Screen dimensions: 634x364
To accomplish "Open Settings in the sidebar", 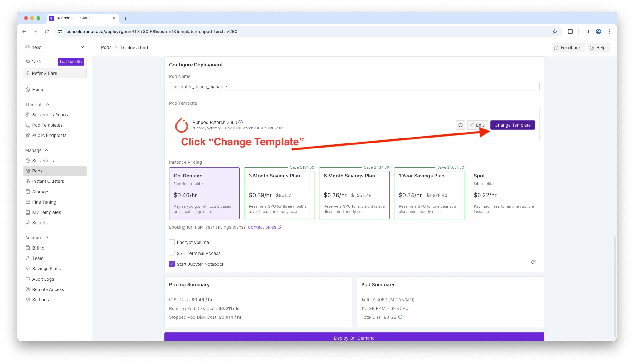I will pyautogui.click(x=55, y=300).
